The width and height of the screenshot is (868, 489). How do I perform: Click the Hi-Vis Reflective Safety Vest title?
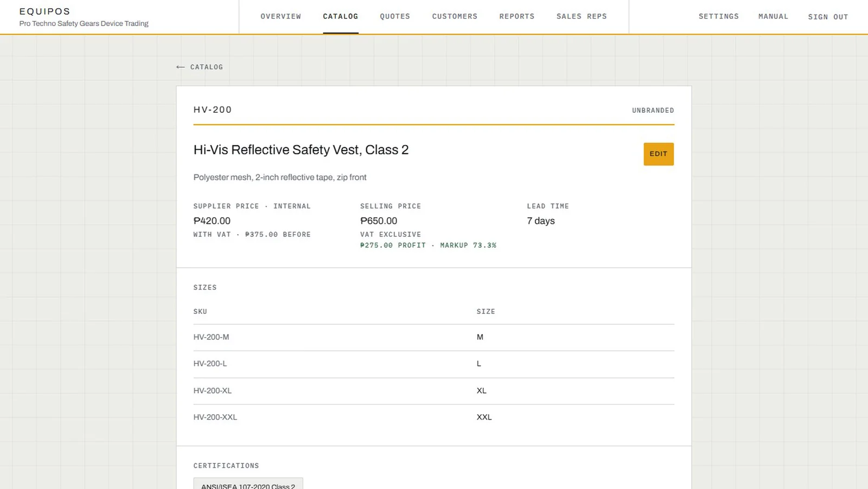coord(301,150)
